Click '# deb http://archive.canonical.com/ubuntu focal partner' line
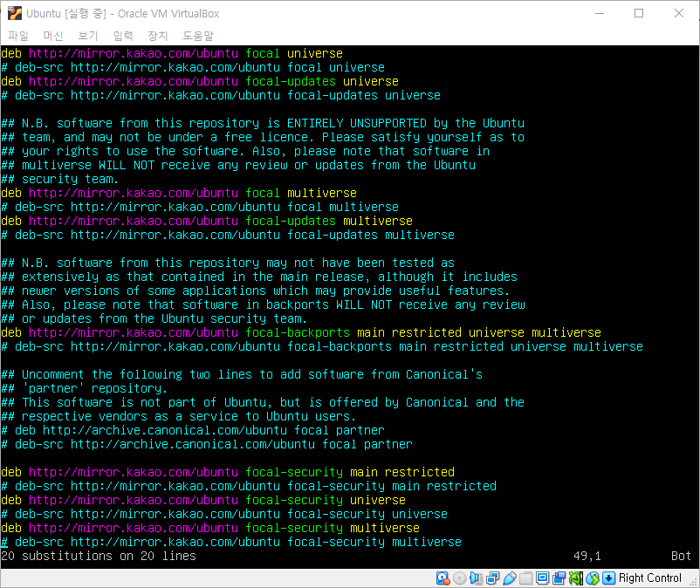This screenshot has width=700, height=588. click(x=193, y=430)
